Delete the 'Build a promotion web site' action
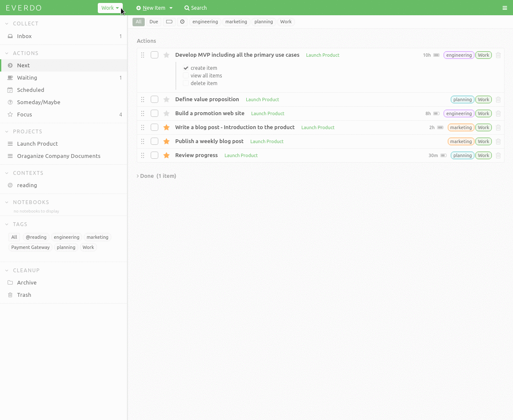The width and height of the screenshot is (513, 420). (x=498, y=113)
